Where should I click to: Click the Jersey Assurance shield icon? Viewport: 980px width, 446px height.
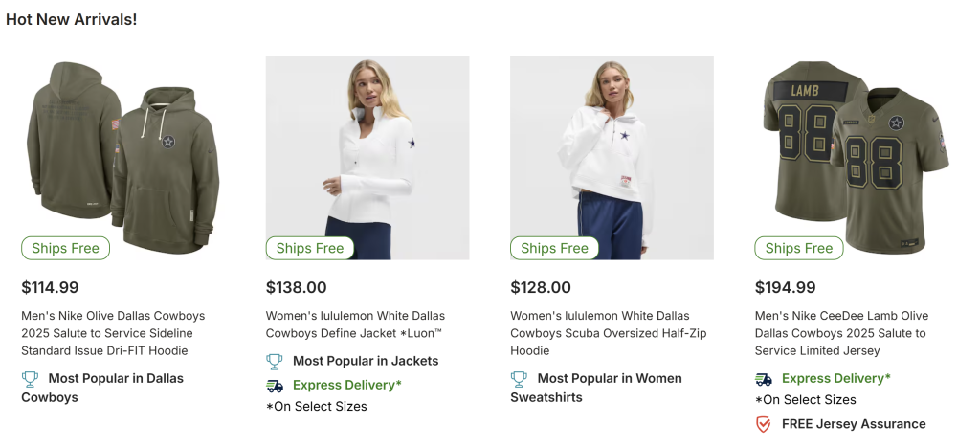[x=764, y=424]
